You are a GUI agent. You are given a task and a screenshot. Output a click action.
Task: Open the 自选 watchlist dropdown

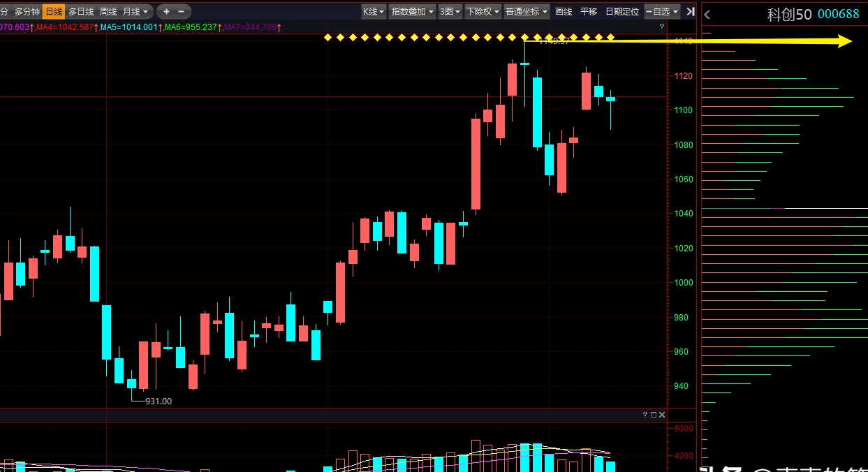coord(661,11)
